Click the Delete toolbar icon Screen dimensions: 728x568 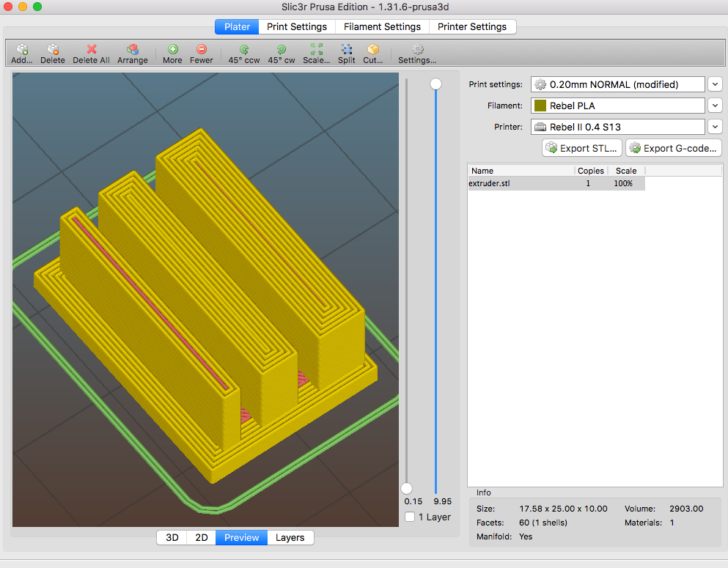coord(53,54)
